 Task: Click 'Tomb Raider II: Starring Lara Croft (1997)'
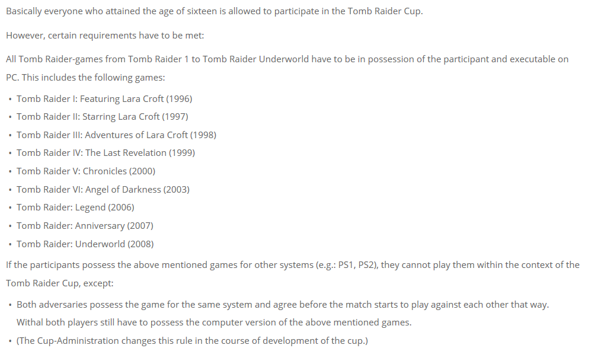coord(102,117)
